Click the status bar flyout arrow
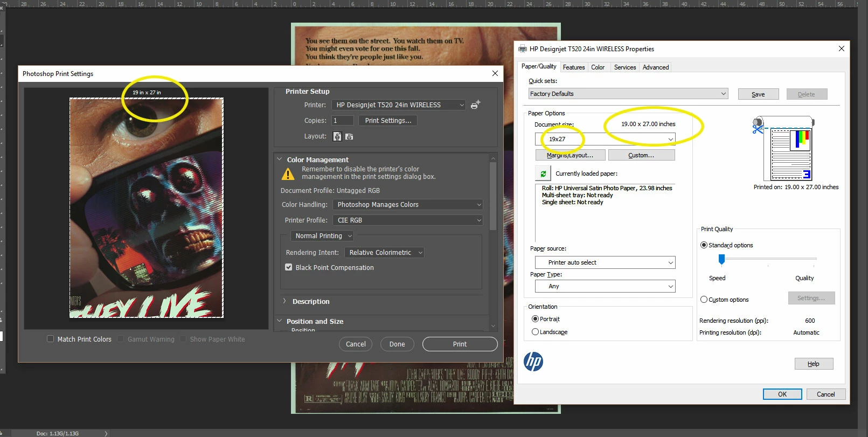 coord(106,433)
